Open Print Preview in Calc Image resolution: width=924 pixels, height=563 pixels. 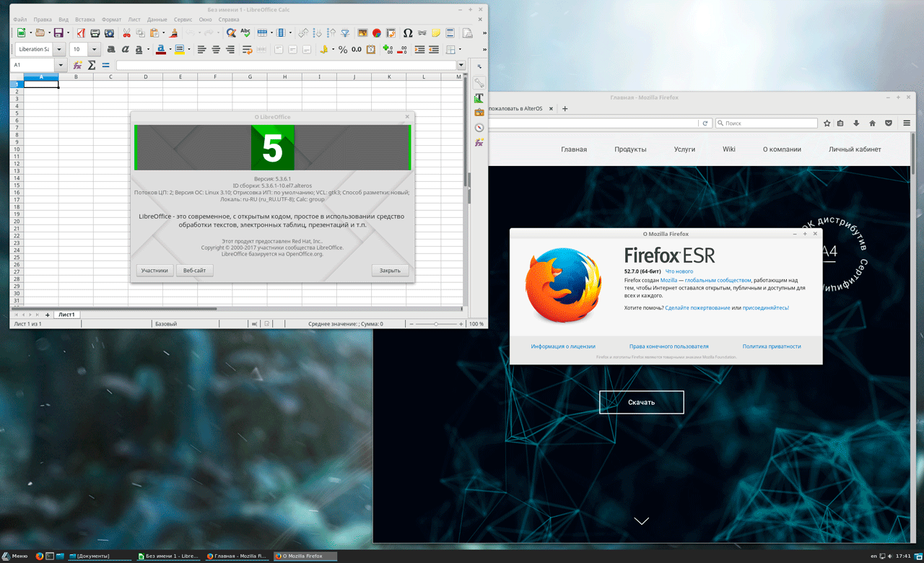pos(109,32)
